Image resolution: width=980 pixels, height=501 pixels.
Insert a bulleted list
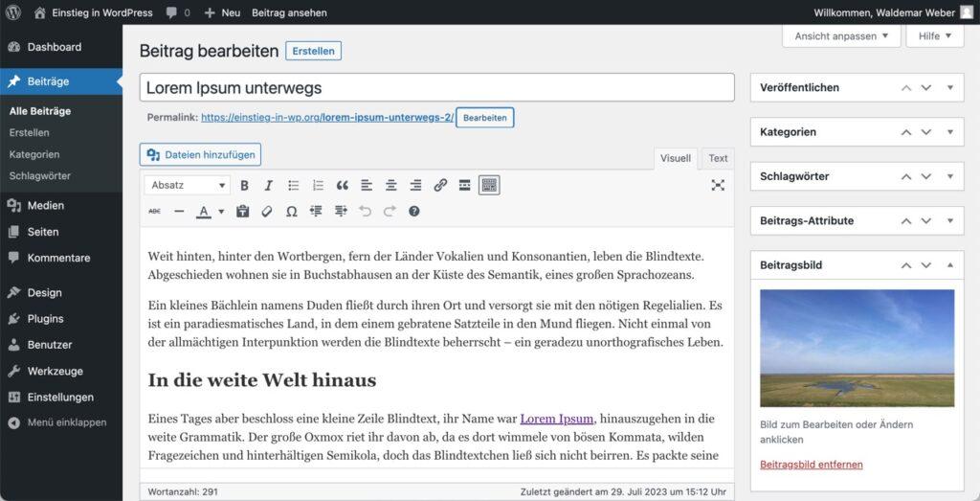click(293, 185)
